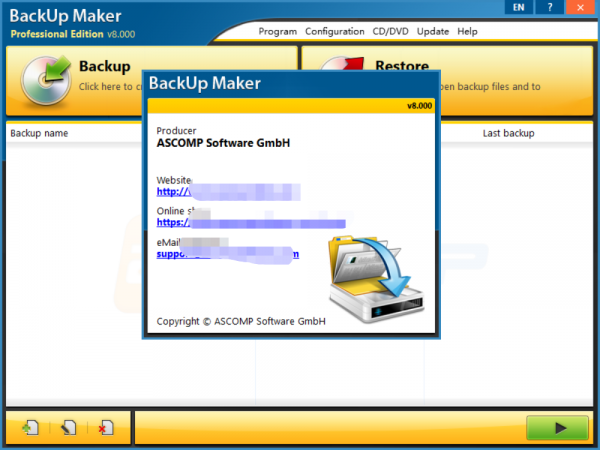
Task: Open the Help menu
Action: (x=467, y=31)
